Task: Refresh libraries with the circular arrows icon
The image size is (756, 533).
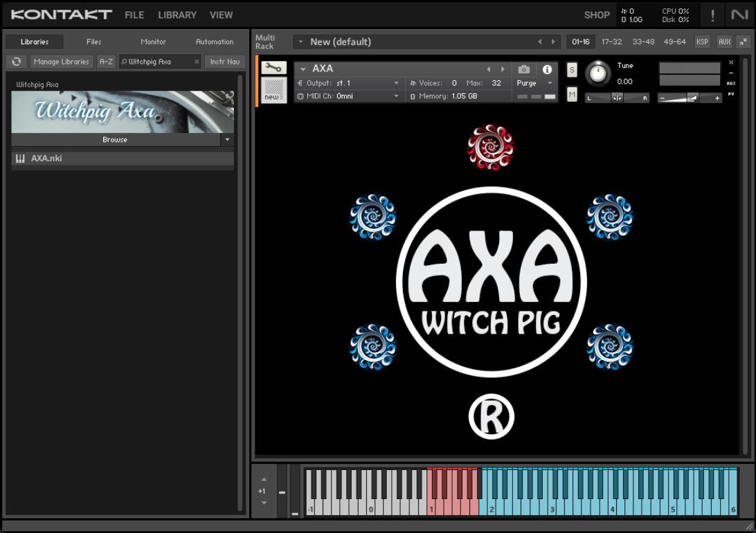Action: tap(17, 62)
